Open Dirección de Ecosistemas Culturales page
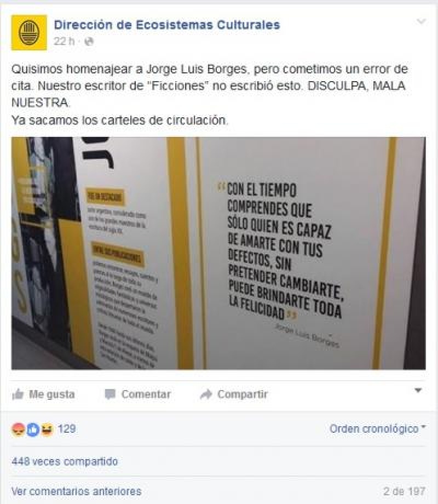 pyautogui.click(x=167, y=25)
